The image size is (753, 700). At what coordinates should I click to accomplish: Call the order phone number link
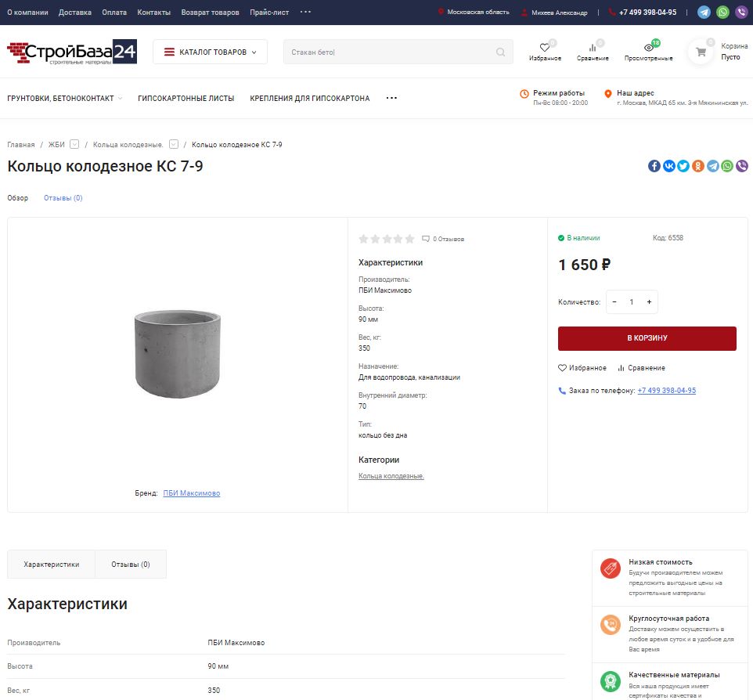click(x=667, y=391)
